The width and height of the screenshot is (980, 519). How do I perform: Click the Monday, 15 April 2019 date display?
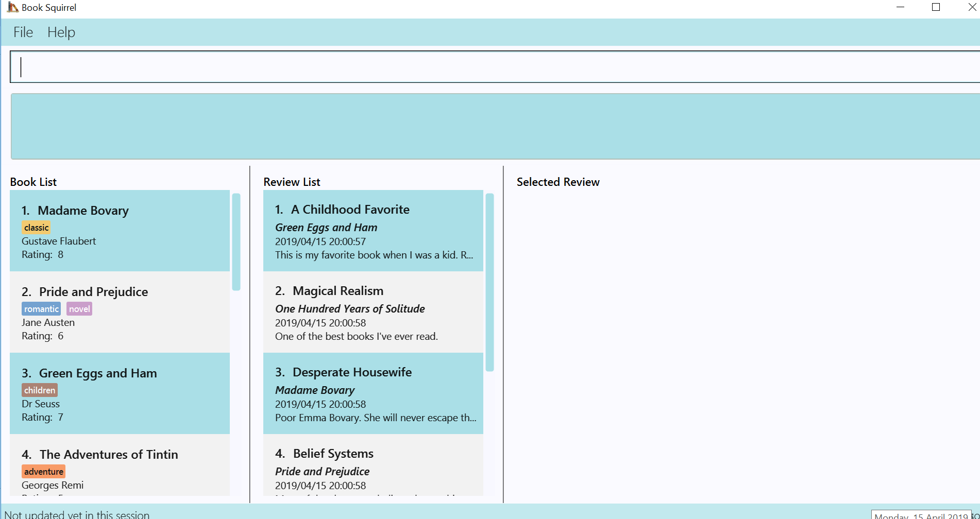coord(921,515)
